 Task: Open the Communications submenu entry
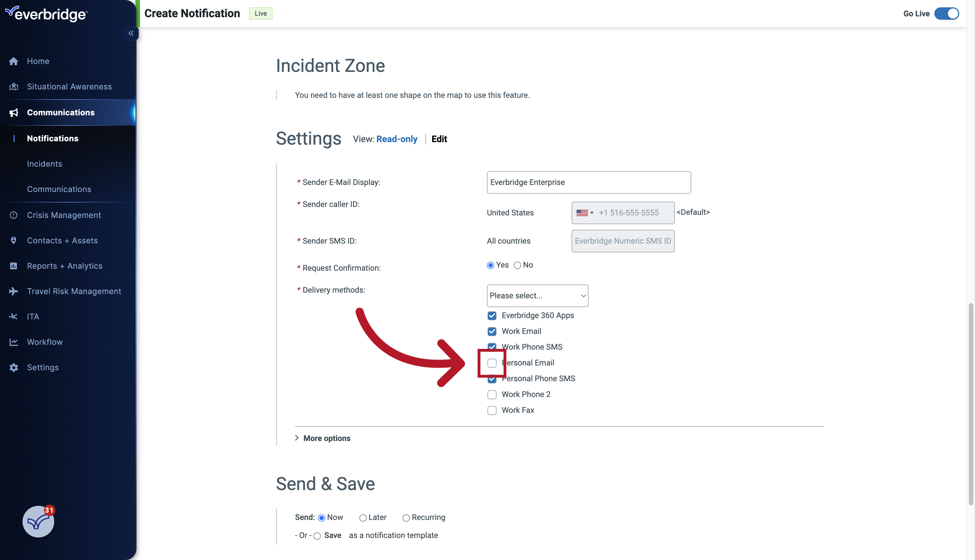coord(59,189)
